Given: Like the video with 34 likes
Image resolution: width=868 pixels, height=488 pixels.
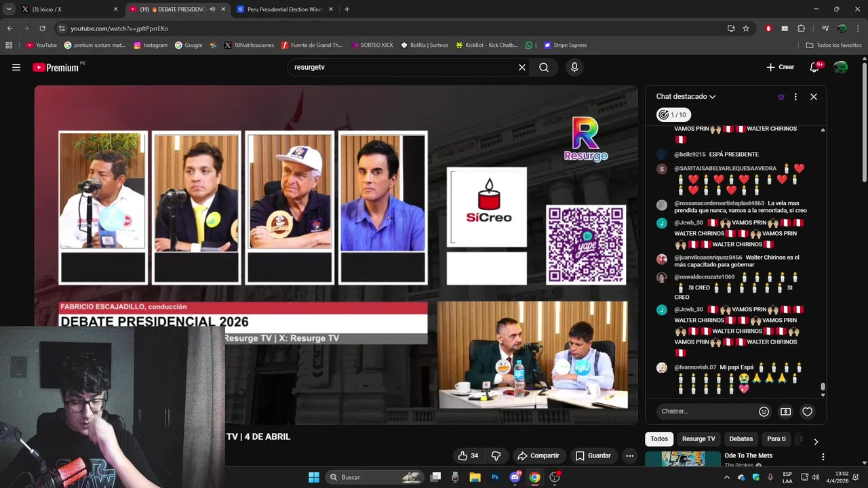Looking at the screenshot, I should tap(468, 455).
